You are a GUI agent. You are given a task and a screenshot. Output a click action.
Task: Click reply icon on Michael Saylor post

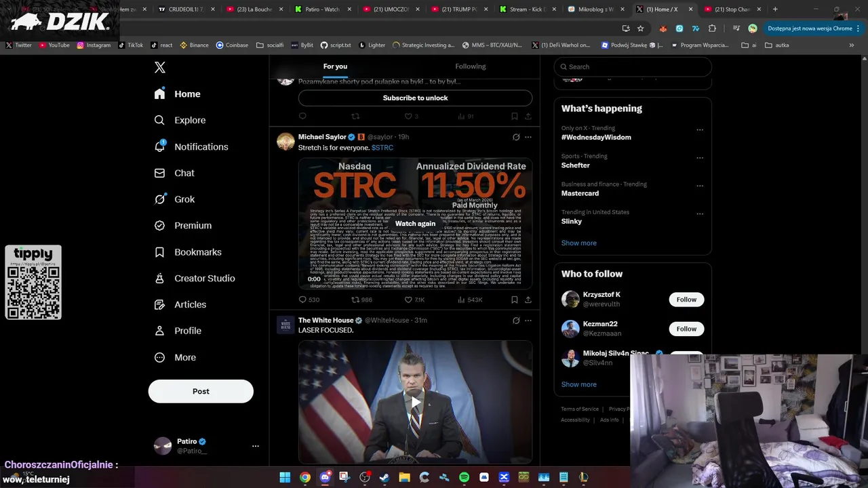point(303,300)
